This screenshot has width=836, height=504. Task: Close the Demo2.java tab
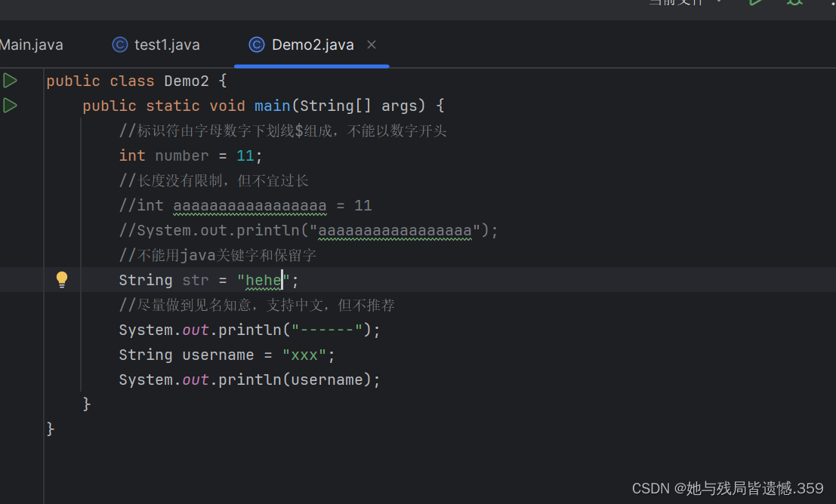click(x=372, y=45)
